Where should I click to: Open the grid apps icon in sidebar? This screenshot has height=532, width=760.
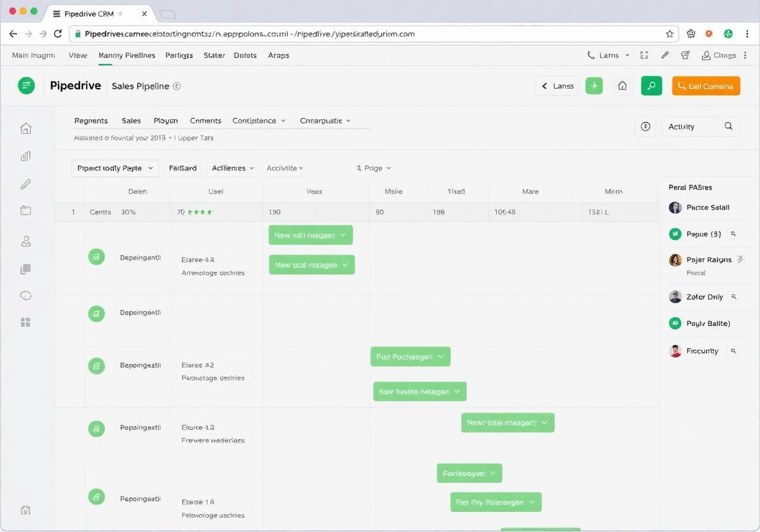26,322
